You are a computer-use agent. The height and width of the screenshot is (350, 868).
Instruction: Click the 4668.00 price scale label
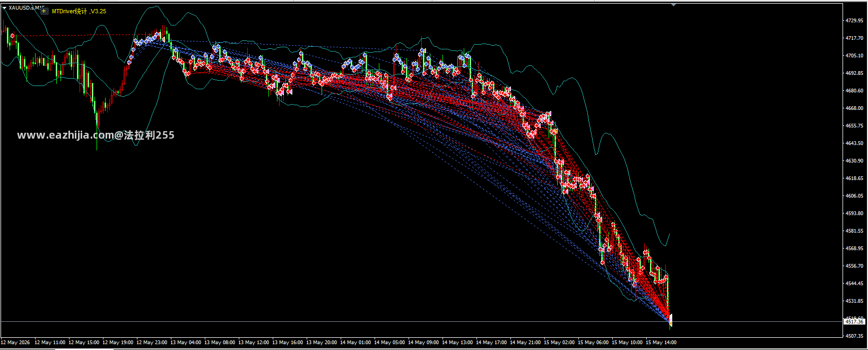854,108
